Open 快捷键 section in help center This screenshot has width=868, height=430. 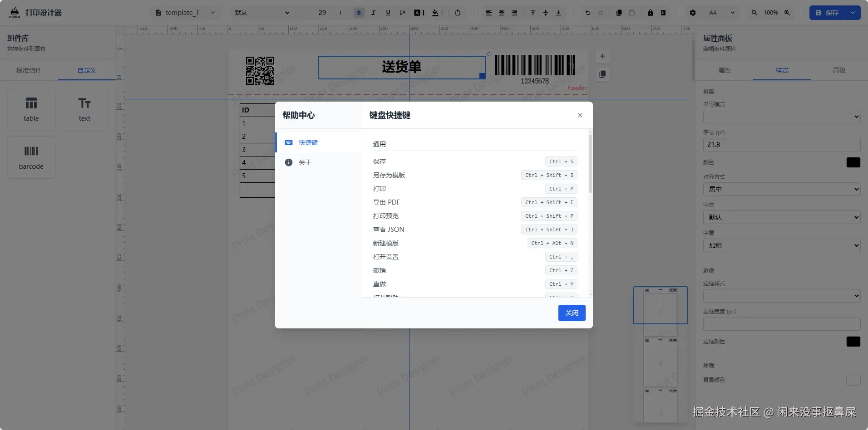click(319, 142)
